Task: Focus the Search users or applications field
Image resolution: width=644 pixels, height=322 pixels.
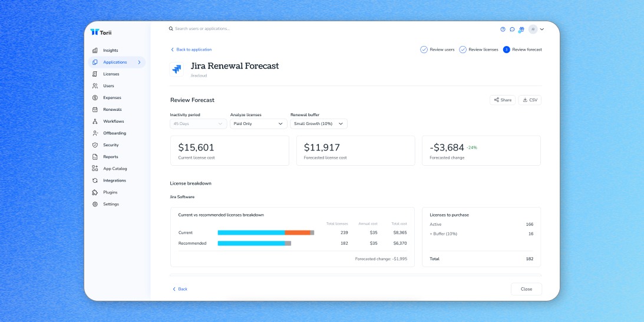Action: tap(202, 29)
